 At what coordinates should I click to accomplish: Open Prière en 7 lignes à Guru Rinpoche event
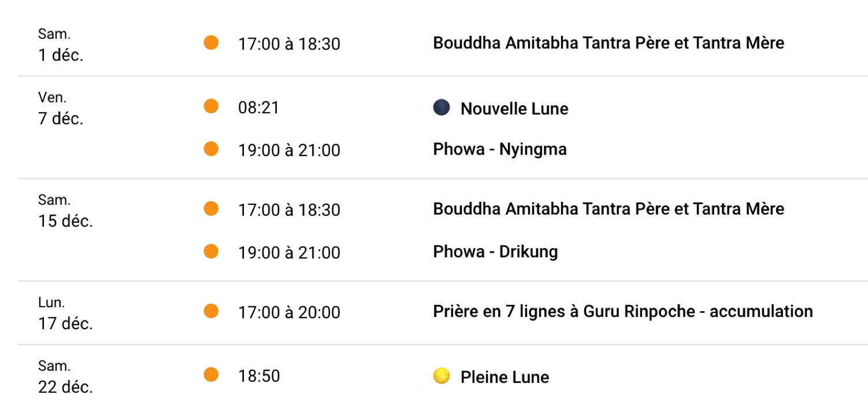[x=622, y=312]
